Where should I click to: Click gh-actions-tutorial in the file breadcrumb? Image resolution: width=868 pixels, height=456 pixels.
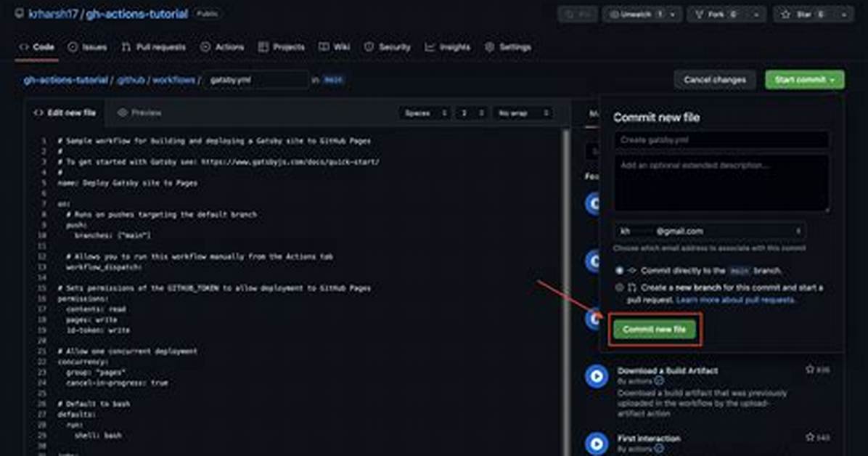[65, 80]
